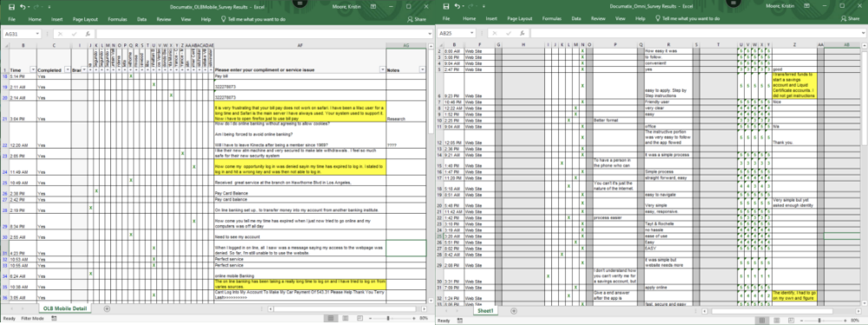Click Share in the OLBMobile window
Image resolution: width=868 pixels, height=325 pixels.
[x=417, y=19]
